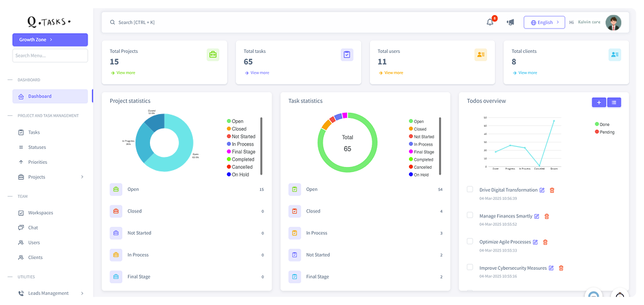The width and height of the screenshot is (644, 305).
Task: Open the notifications bell icon
Action: 490,22
